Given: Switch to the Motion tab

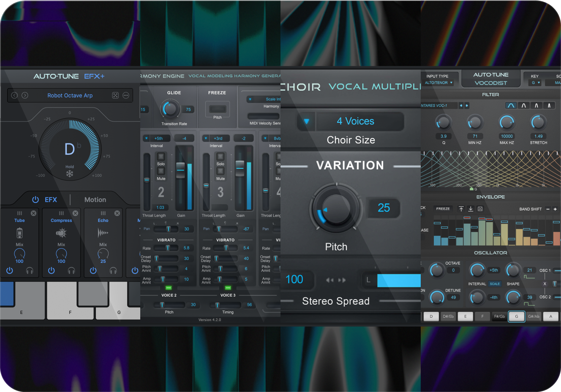Looking at the screenshot, I should coord(95,199).
